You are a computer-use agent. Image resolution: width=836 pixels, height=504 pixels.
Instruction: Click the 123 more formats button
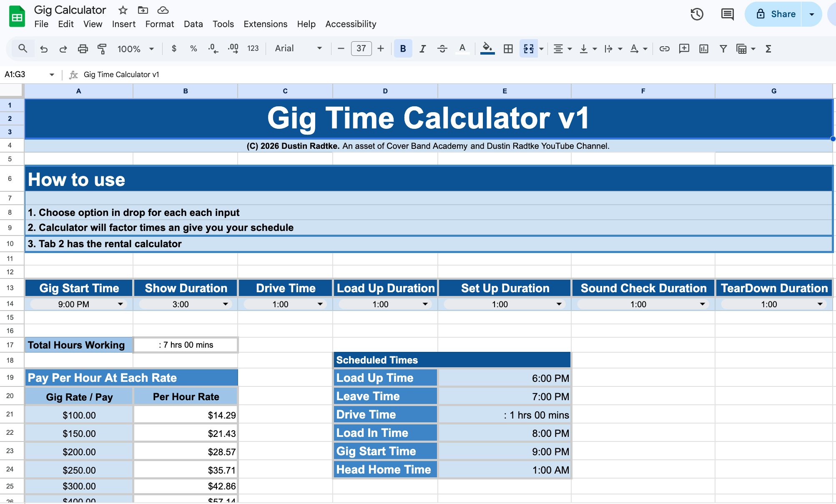click(253, 49)
